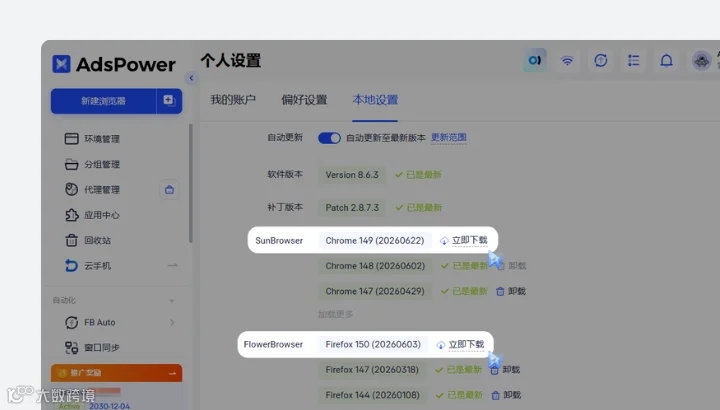The height and width of the screenshot is (410, 720).
Task: Click the orange 推广奖励 banner
Action: pos(116,373)
